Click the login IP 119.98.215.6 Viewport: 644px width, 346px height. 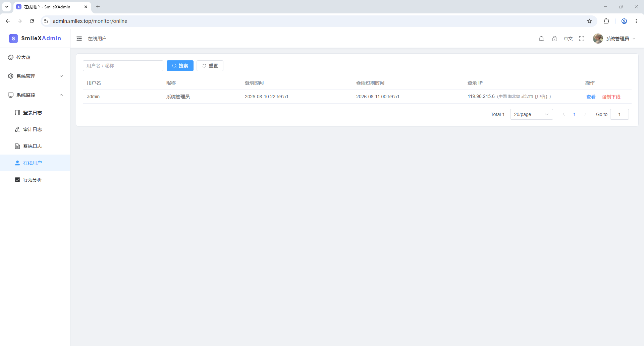(481, 97)
